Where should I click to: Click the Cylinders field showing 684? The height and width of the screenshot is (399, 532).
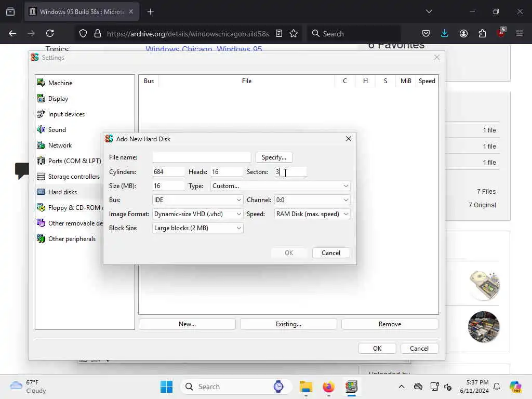[x=169, y=172]
